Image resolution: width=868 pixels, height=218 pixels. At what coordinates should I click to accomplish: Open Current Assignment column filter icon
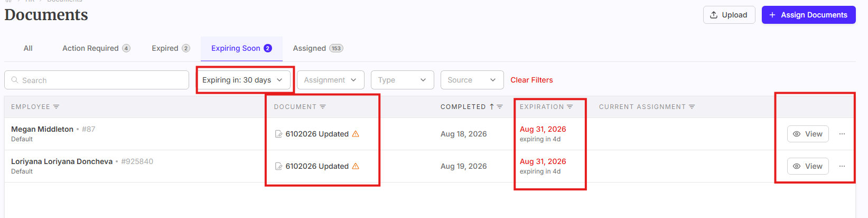692,107
